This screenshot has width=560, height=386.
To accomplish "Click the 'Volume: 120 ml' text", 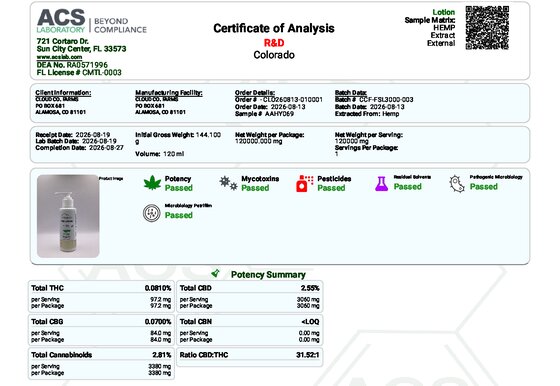I will click(160, 154).
